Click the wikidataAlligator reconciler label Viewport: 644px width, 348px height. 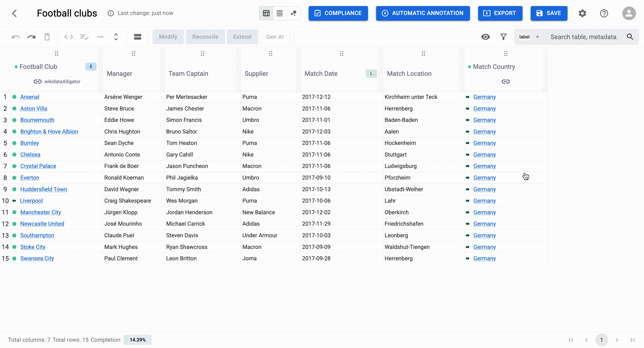point(62,81)
